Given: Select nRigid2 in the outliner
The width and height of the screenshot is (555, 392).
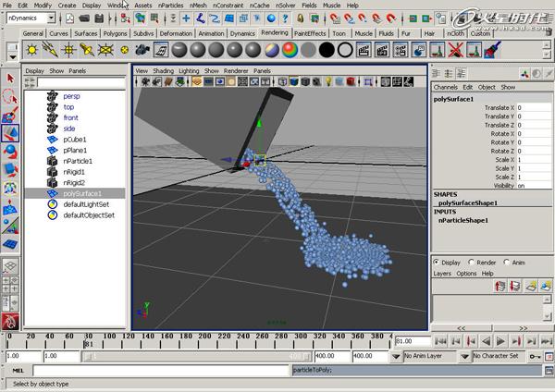Looking at the screenshot, I should click(x=74, y=183).
